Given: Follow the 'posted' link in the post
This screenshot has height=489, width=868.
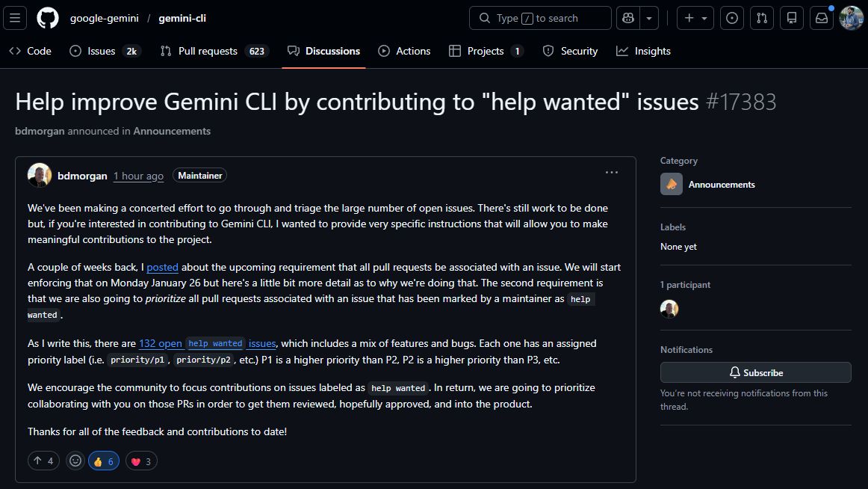Looking at the screenshot, I should coord(162,268).
